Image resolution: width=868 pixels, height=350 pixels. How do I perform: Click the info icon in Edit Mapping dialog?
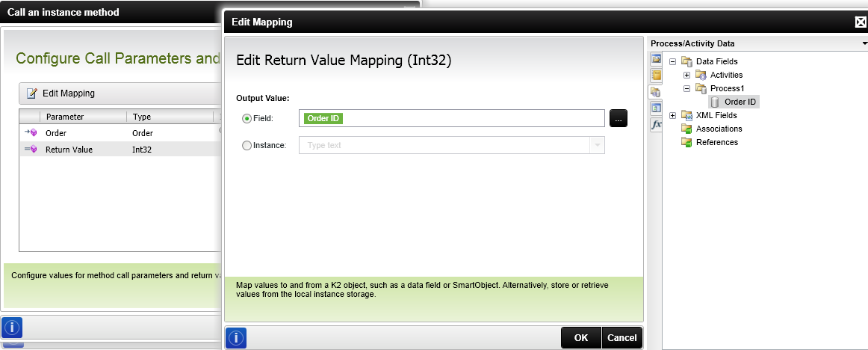point(236,338)
